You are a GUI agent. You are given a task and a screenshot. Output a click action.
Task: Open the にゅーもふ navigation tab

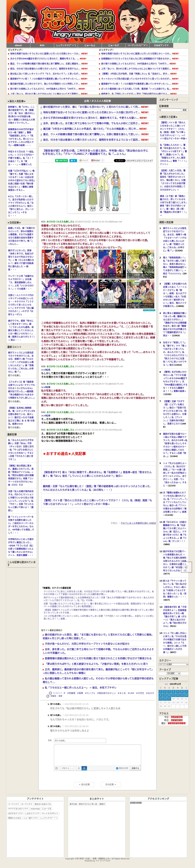[x=90, y=45]
